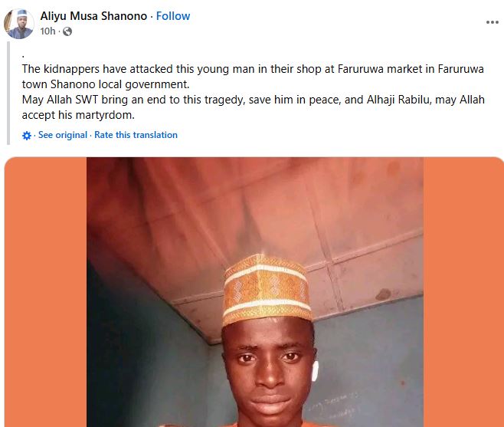Show the original untranslated post text
Image resolution: width=504 pixels, height=427 pixels.
pyautogui.click(x=63, y=135)
